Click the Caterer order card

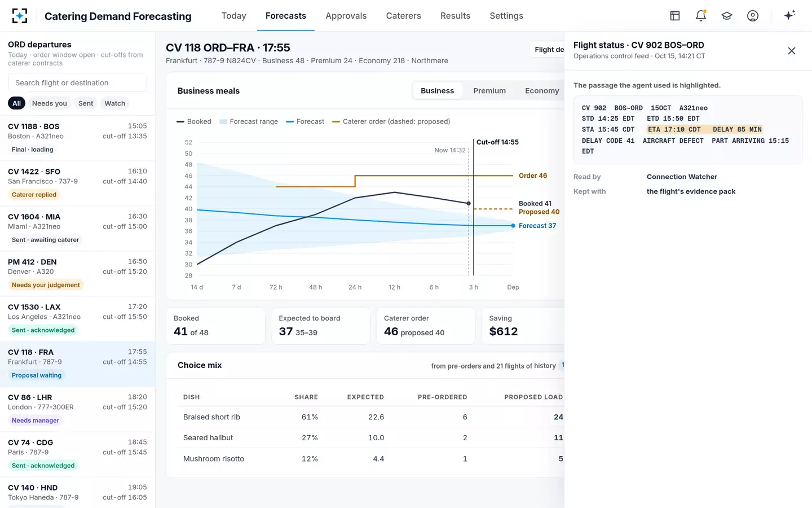(426, 326)
